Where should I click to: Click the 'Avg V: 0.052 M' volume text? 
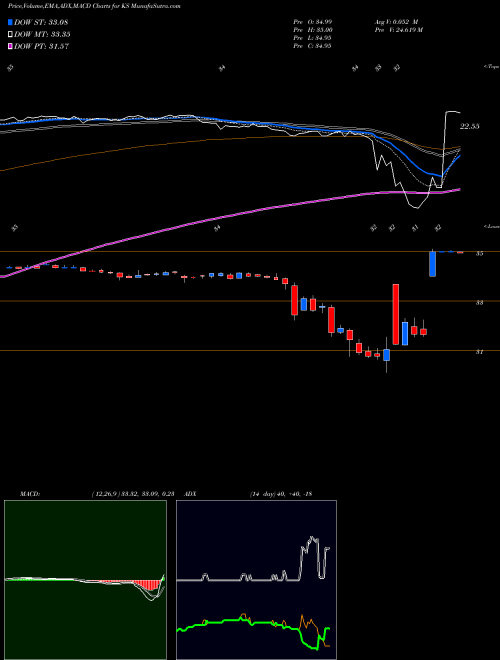pos(396,22)
